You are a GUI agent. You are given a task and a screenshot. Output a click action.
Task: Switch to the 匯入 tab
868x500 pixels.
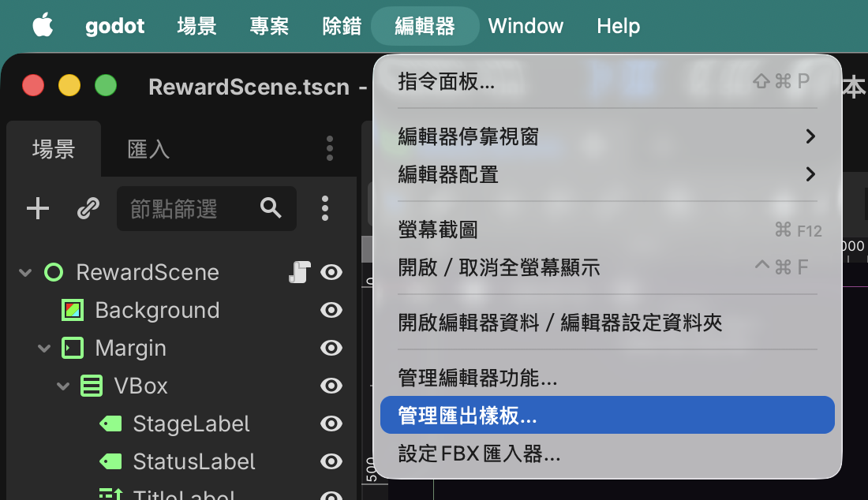[x=148, y=149]
